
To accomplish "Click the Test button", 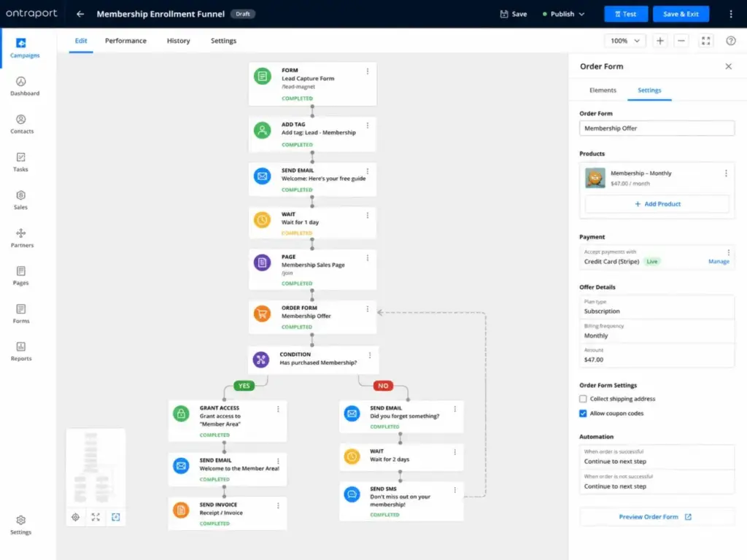I will pyautogui.click(x=625, y=14).
